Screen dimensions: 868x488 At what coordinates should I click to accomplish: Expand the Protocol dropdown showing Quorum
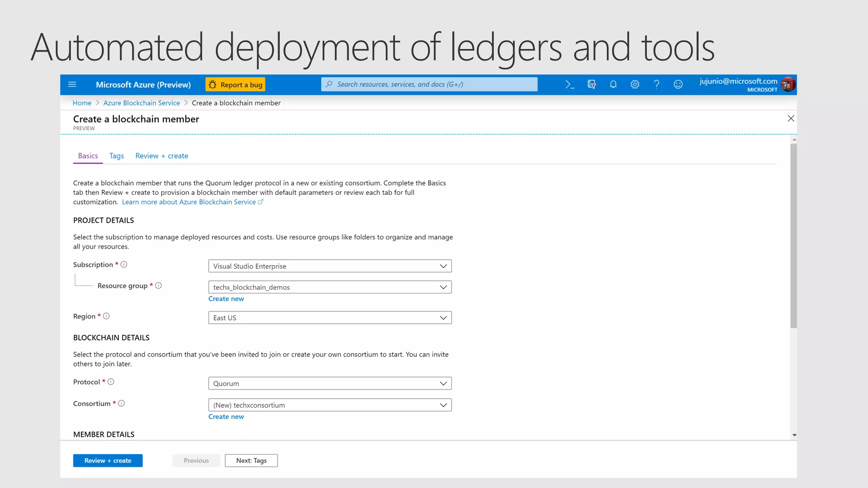(x=330, y=383)
